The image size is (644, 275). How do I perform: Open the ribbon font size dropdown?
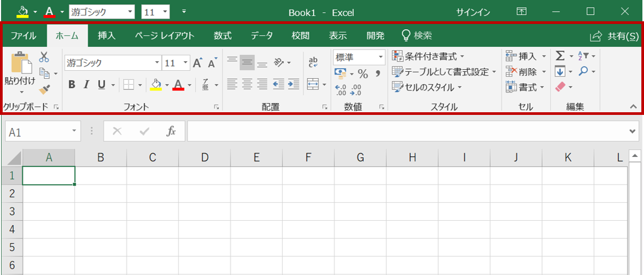185,63
